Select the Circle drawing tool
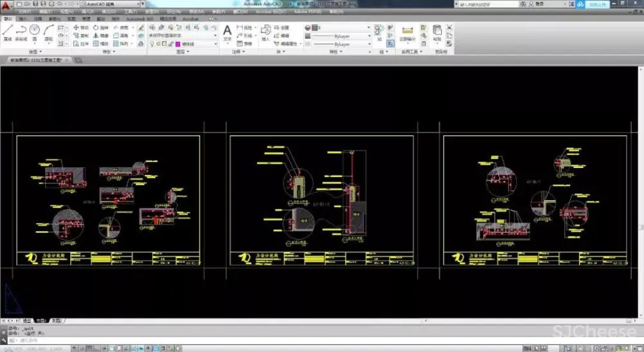 click(x=34, y=31)
